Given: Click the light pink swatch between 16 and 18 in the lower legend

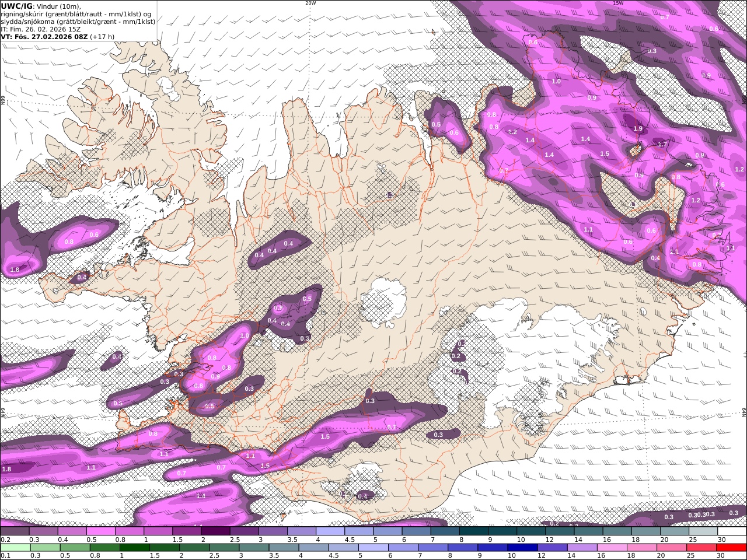Looking at the screenshot, I should tap(613, 548).
